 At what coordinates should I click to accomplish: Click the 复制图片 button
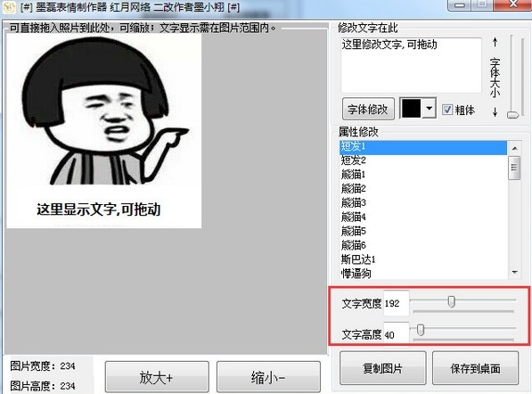tap(382, 368)
